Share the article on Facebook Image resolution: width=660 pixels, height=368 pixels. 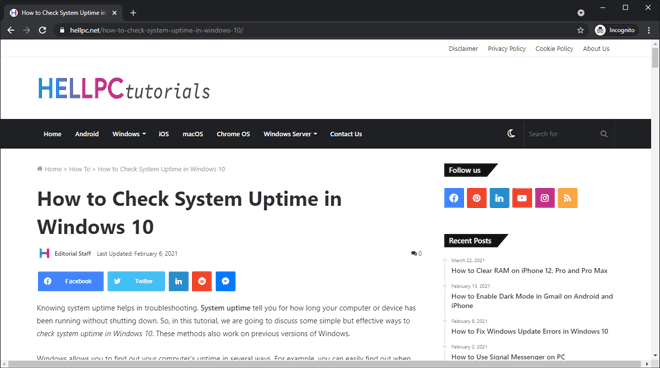pyautogui.click(x=71, y=281)
